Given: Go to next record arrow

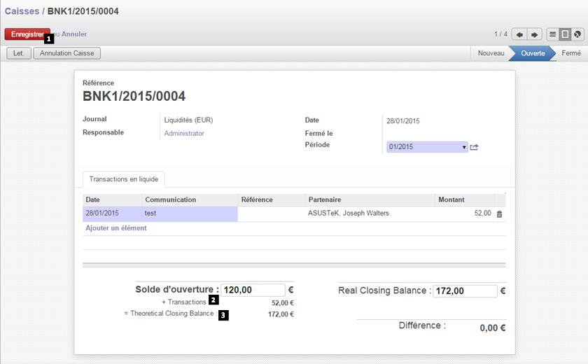Looking at the screenshot, I should (x=534, y=34).
